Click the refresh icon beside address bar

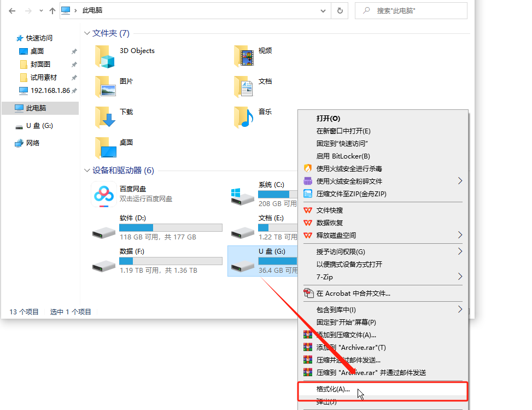[339, 10]
